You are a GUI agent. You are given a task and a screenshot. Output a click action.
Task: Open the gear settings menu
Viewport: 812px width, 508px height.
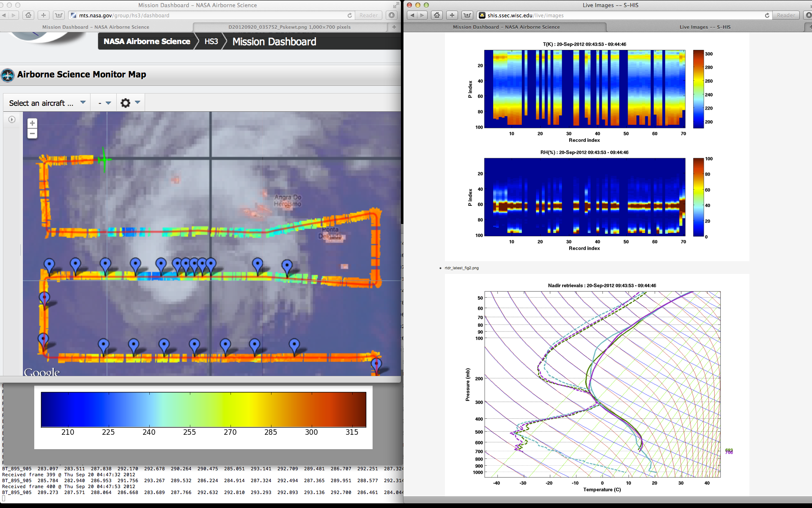click(x=126, y=103)
